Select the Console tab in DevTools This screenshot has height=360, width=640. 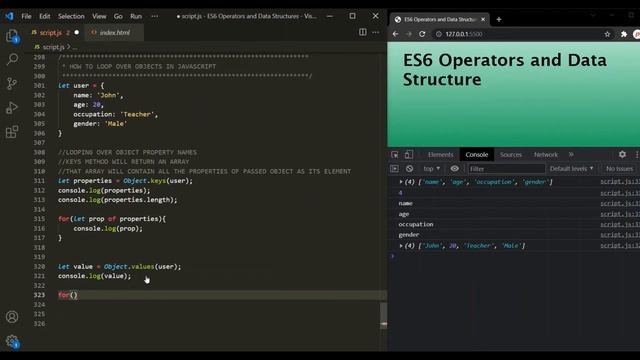[477, 155]
